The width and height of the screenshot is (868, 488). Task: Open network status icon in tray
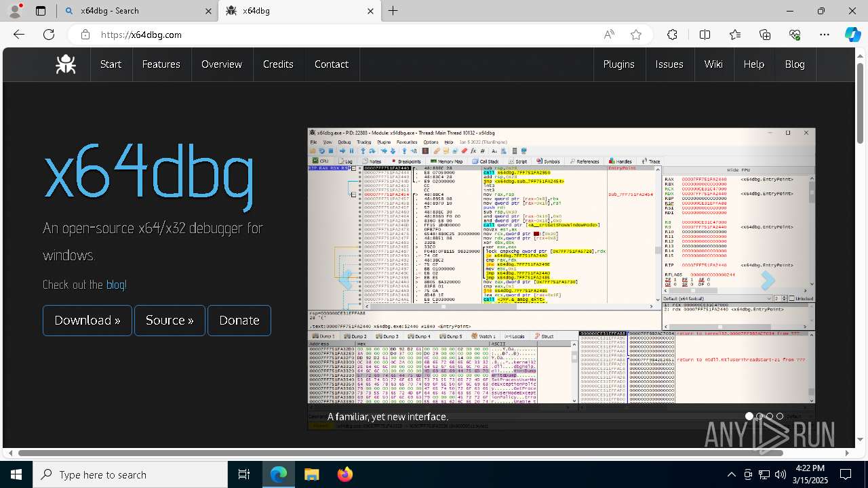click(764, 474)
